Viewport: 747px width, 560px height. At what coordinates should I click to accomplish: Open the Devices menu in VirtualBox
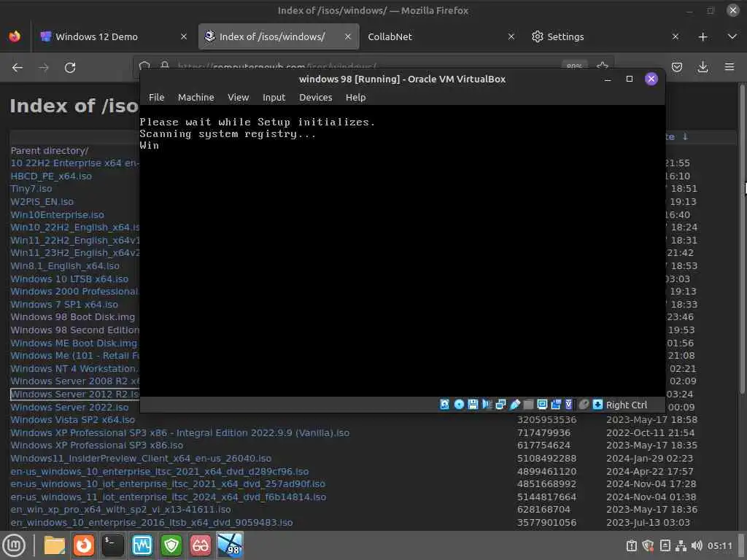tap(315, 97)
